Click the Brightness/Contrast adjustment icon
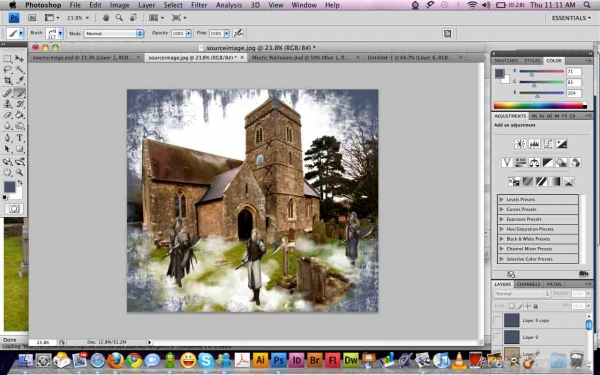This screenshot has height=375, width=600. [x=520, y=144]
